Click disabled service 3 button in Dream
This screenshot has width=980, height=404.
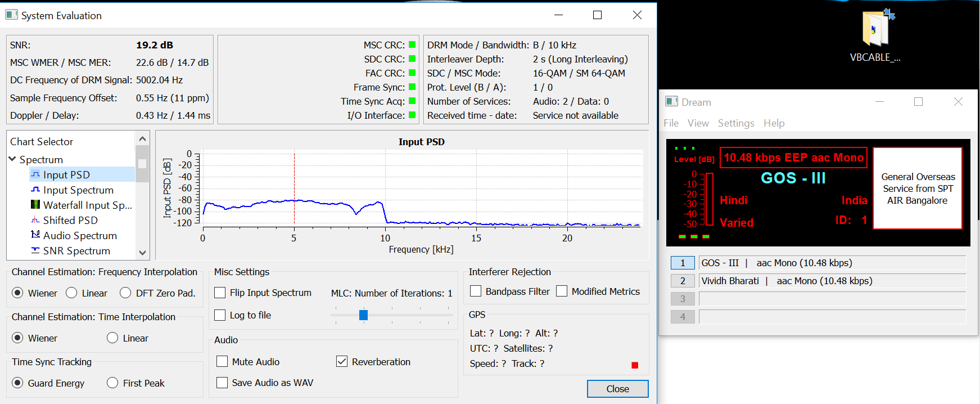tap(683, 299)
